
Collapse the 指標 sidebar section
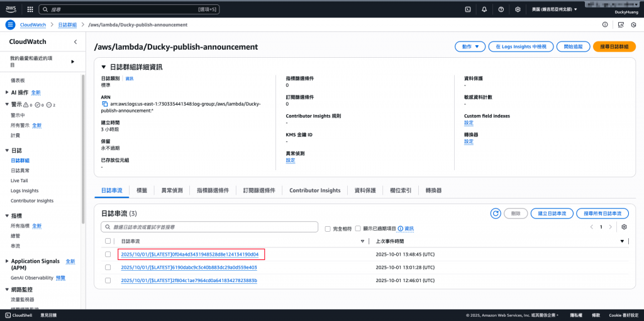8,215
